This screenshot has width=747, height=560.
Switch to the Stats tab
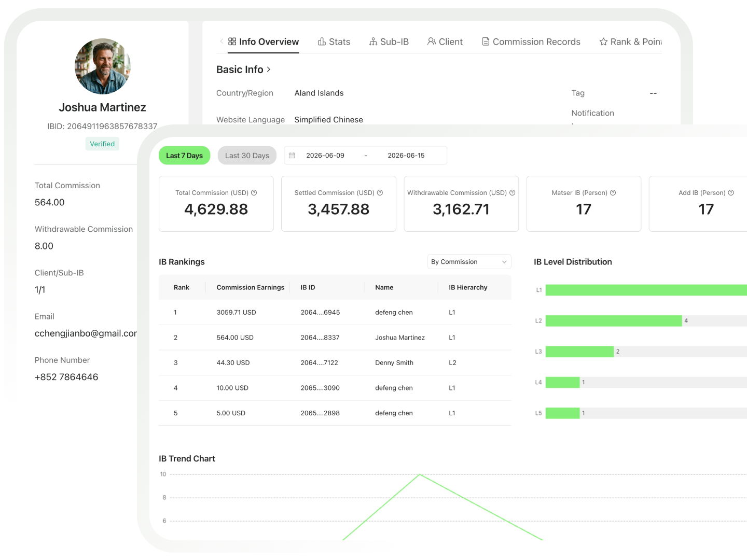tap(334, 41)
